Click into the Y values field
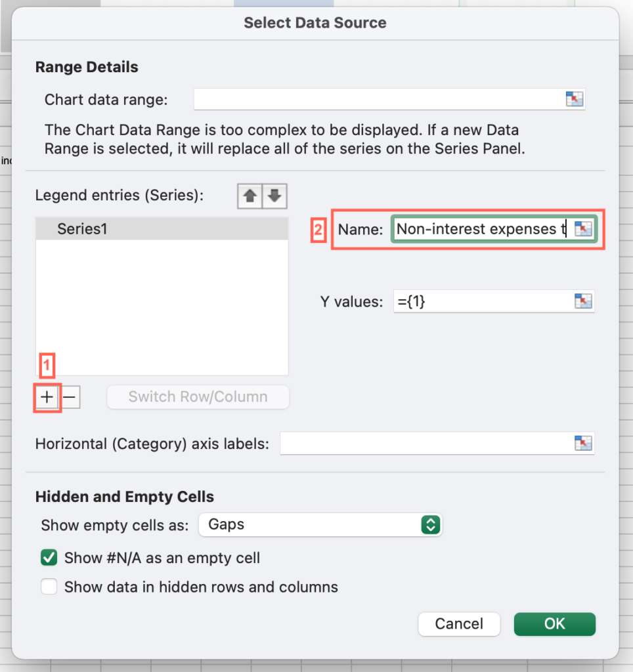The width and height of the screenshot is (633, 672). [483, 301]
